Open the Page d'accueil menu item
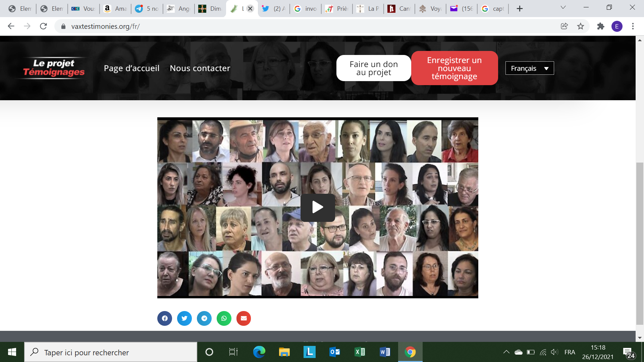Image resolution: width=644 pixels, height=362 pixels. coord(131,68)
